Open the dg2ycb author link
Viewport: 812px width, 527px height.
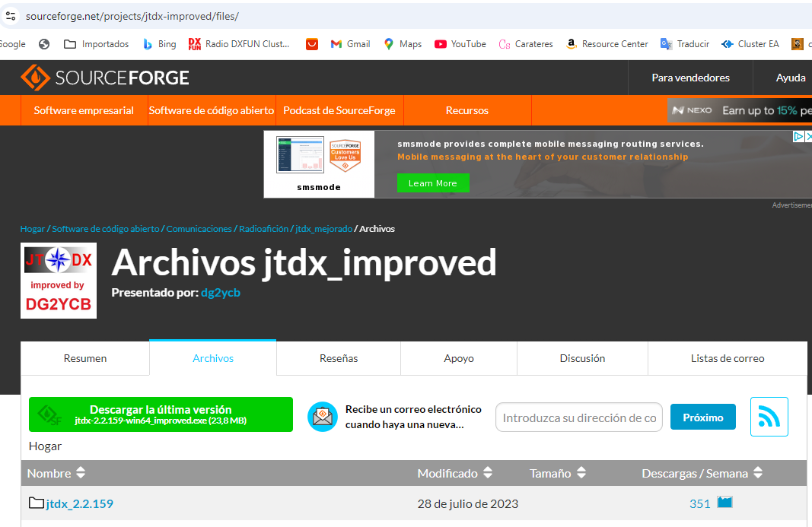[x=221, y=293]
